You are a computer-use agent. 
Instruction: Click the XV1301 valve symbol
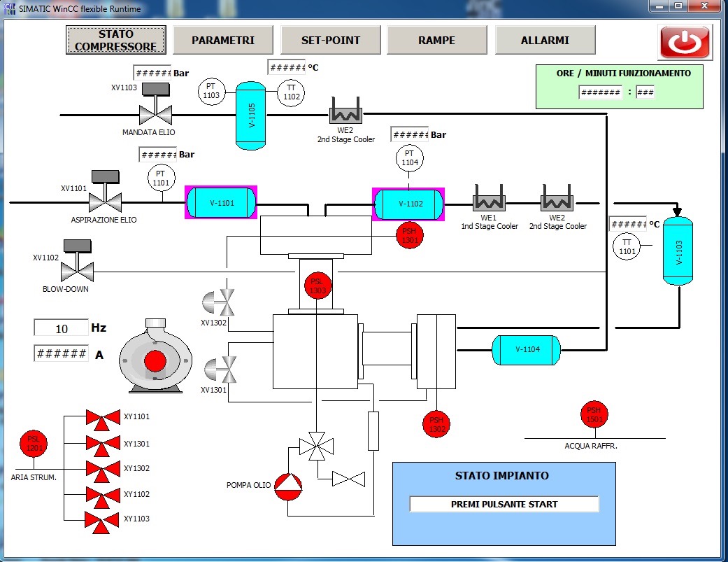220,370
